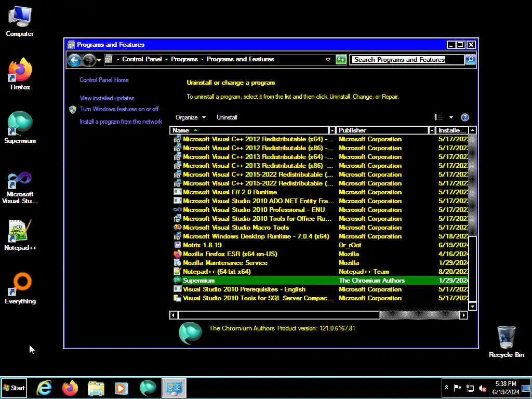Image resolution: width=532 pixels, height=399 pixels.
Task: Select the Everything desktop shortcut
Action: [x=20, y=288]
